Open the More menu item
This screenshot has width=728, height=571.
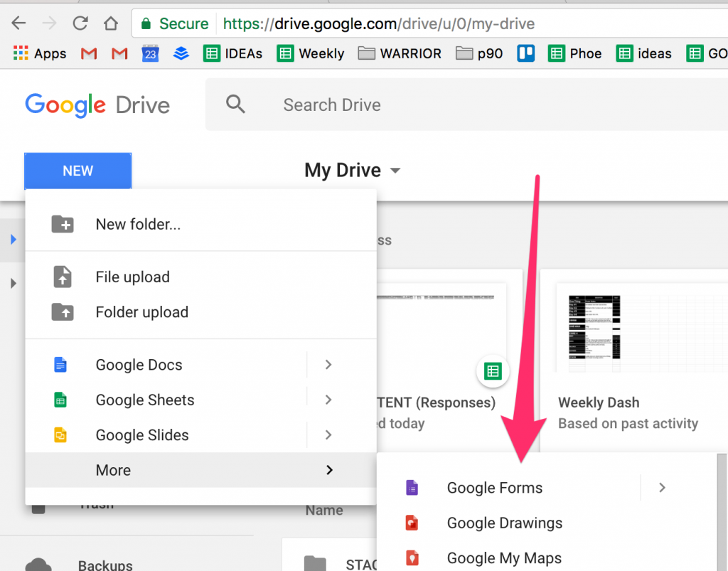pos(200,470)
